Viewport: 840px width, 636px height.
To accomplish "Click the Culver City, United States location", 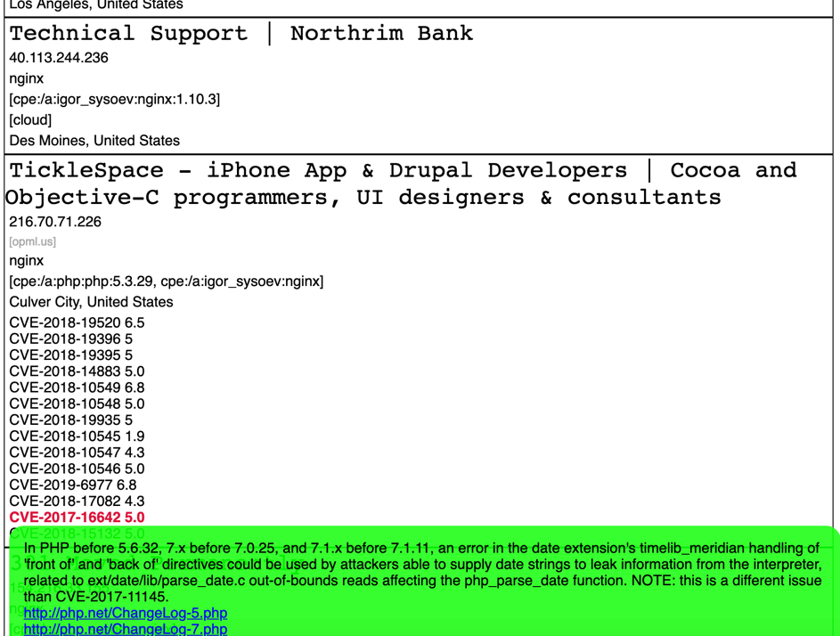I will point(91,302).
